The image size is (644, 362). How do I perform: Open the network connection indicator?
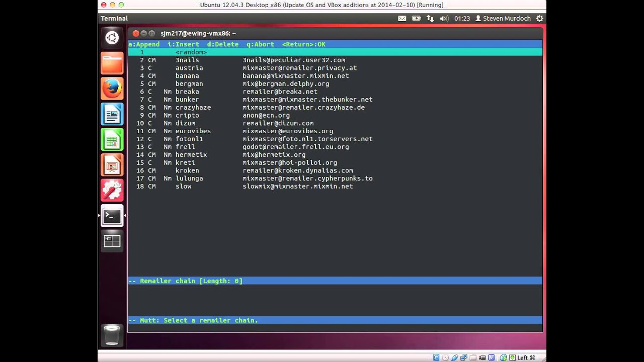(x=430, y=18)
